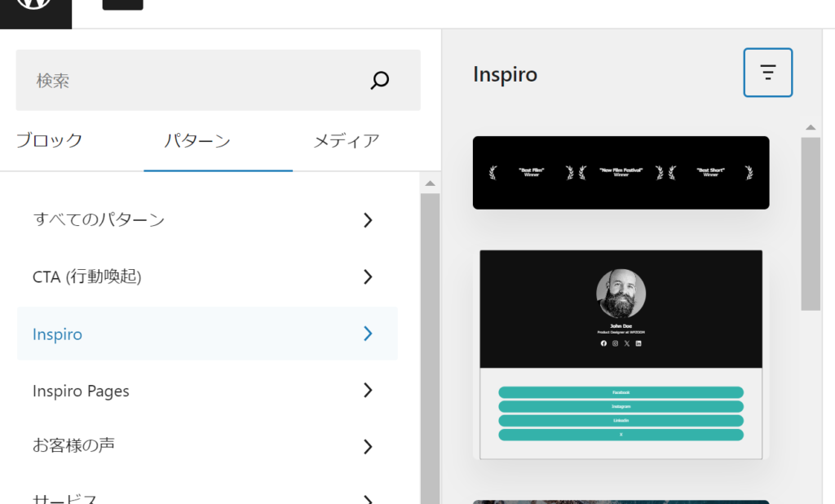This screenshot has height=504, width=835.
Task: Click the arrow beside お客様の声
Action: click(368, 446)
